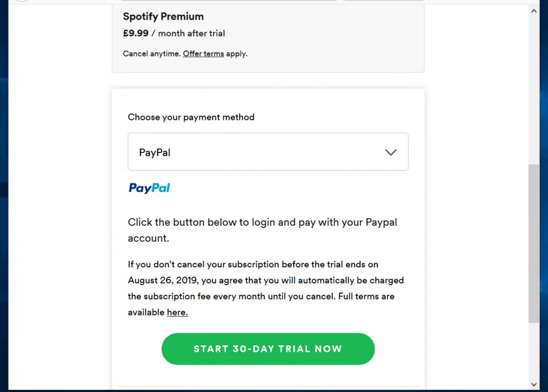Select the dark 'Pay' part of the PayPal logo

click(140, 188)
